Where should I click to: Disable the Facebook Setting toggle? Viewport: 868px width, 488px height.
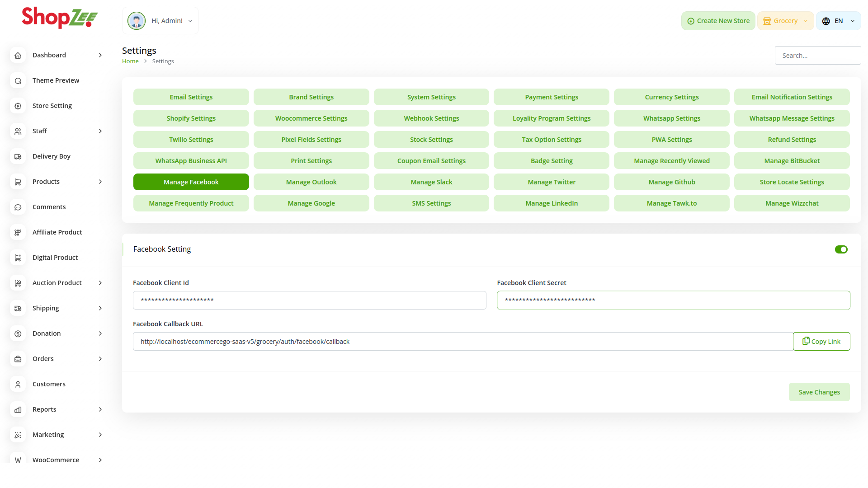pos(841,249)
